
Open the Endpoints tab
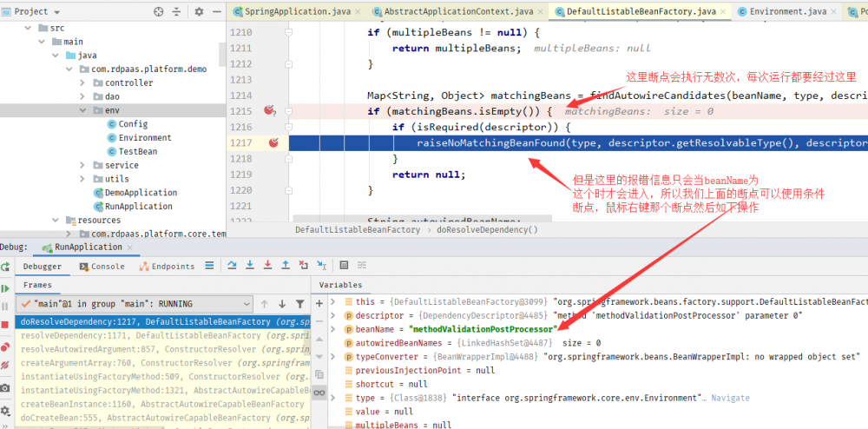167,267
